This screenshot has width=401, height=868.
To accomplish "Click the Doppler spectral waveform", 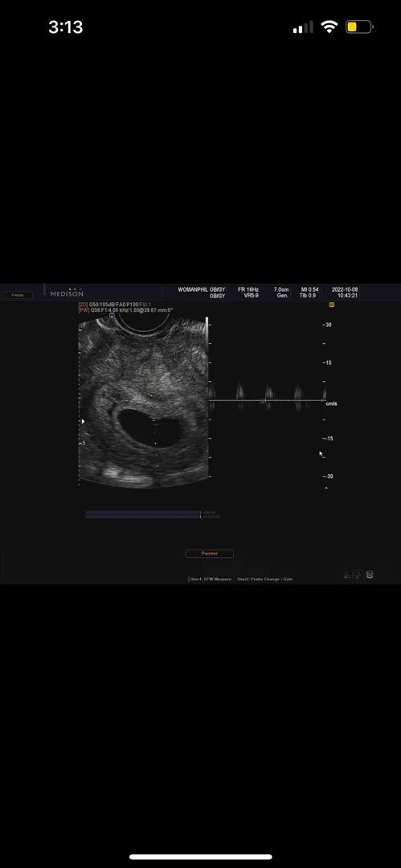I will (267, 396).
